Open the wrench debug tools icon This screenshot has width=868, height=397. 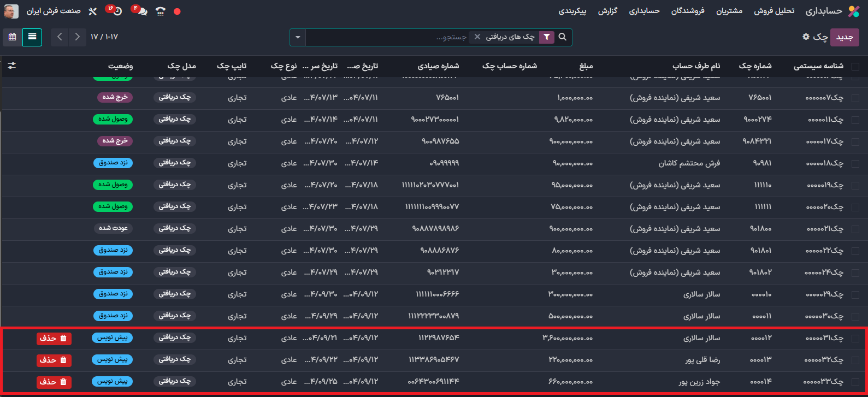click(92, 11)
